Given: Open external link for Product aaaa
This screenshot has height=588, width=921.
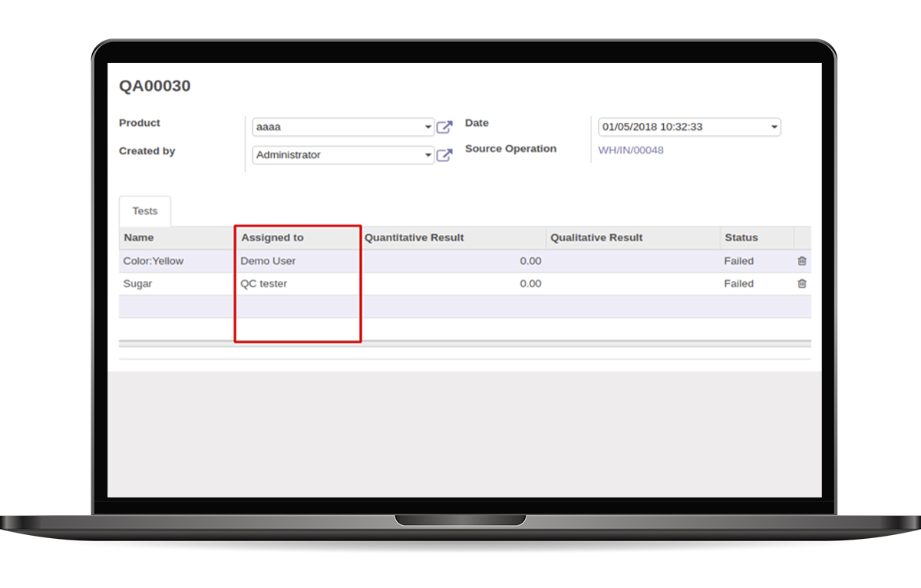Looking at the screenshot, I should (444, 127).
